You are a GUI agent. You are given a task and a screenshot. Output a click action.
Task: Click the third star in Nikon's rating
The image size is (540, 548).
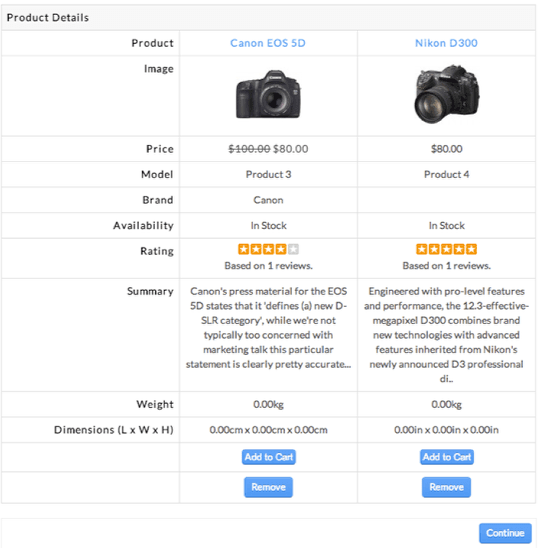pyautogui.click(x=446, y=249)
